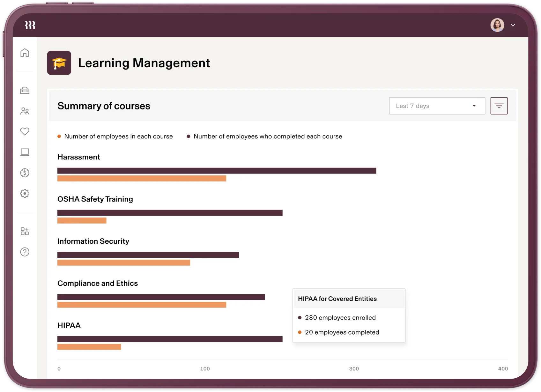This screenshot has width=541, height=392.
Task: Click the dark HIPAA enrollment bar
Action: coord(170,339)
